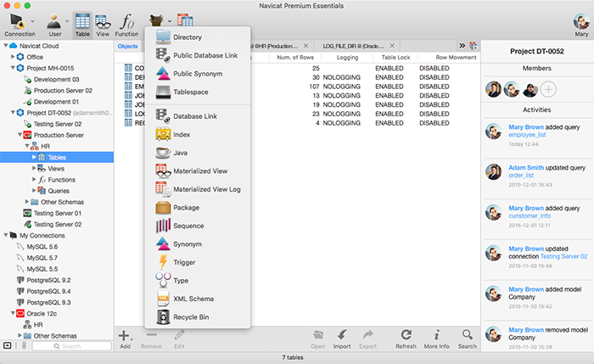
Task: Select Trigger menu entry
Action: [198, 262]
